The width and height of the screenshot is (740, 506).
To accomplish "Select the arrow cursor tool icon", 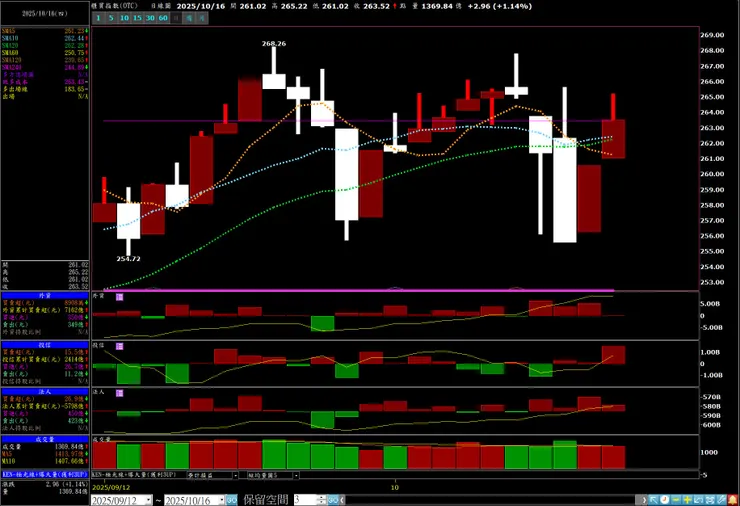I will click(653, 499).
